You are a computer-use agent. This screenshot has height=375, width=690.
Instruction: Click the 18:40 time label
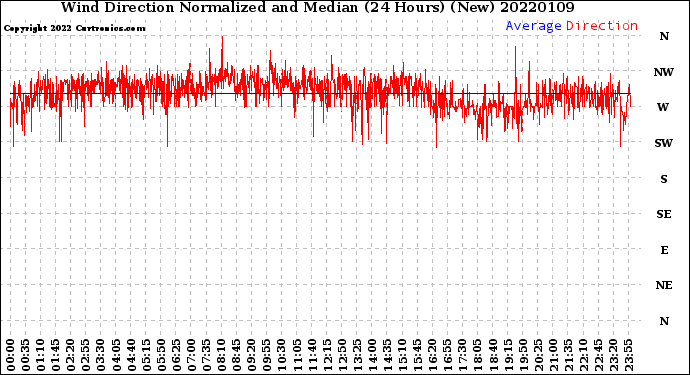pos(493,355)
